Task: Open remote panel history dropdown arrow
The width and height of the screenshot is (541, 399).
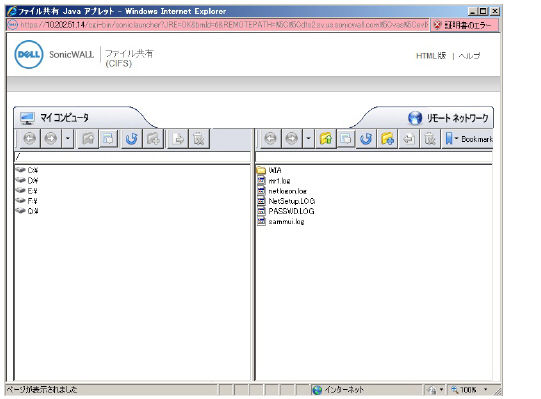Action: 308,139
